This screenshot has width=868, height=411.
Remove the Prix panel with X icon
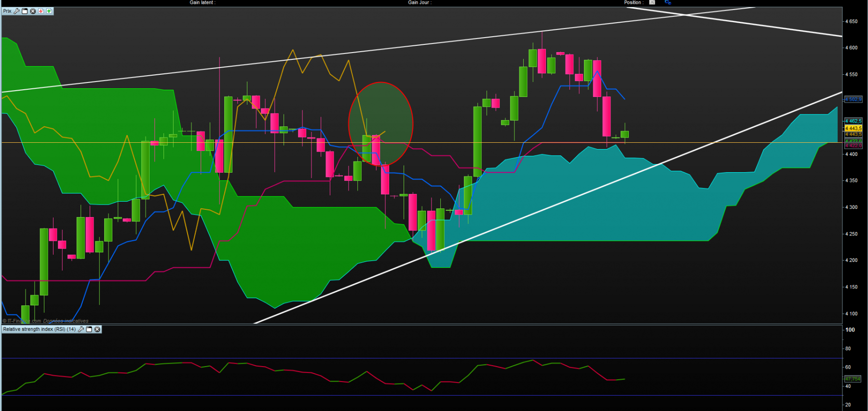point(33,11)
